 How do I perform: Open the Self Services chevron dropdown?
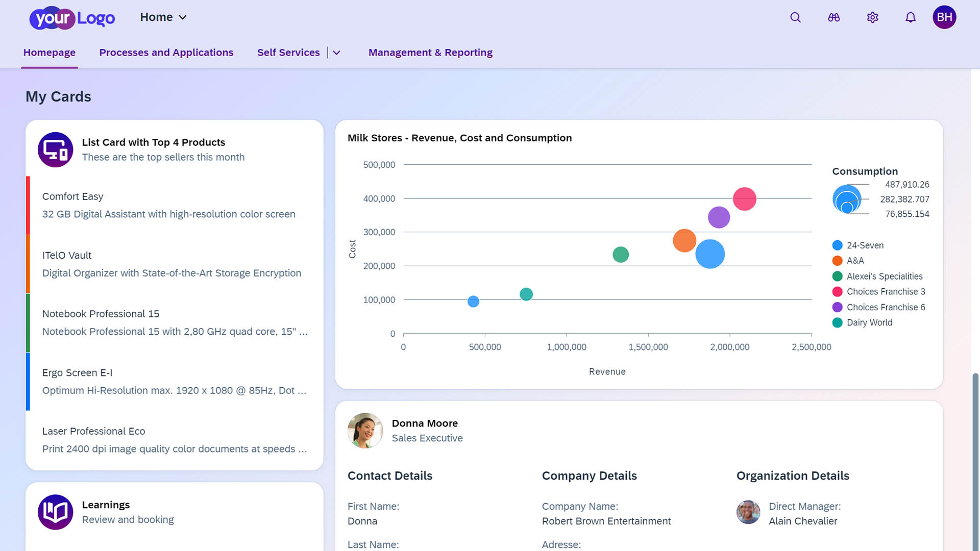pos(336,52)
